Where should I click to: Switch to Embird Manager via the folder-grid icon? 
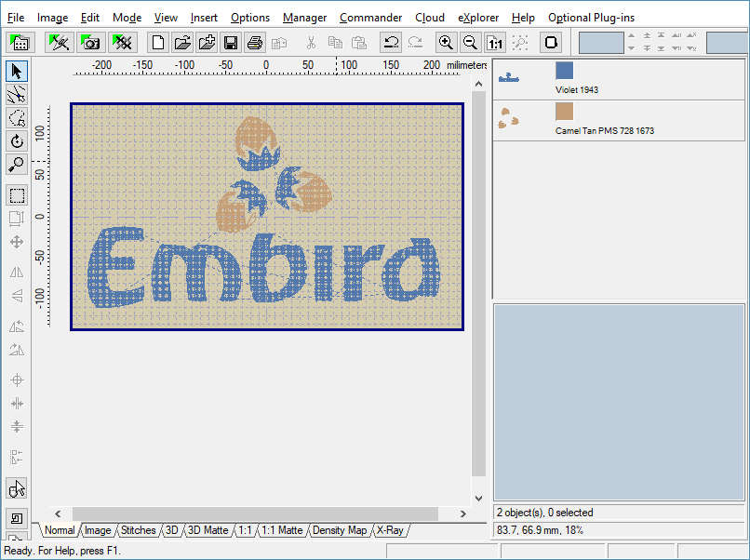point(20,43)
